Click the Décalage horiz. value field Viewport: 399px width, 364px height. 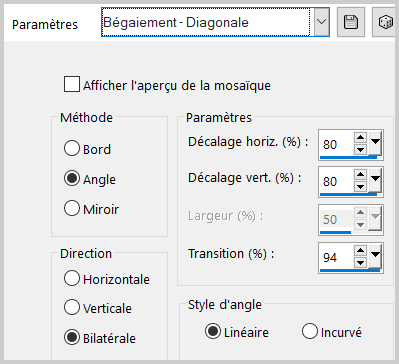[336, 144]
